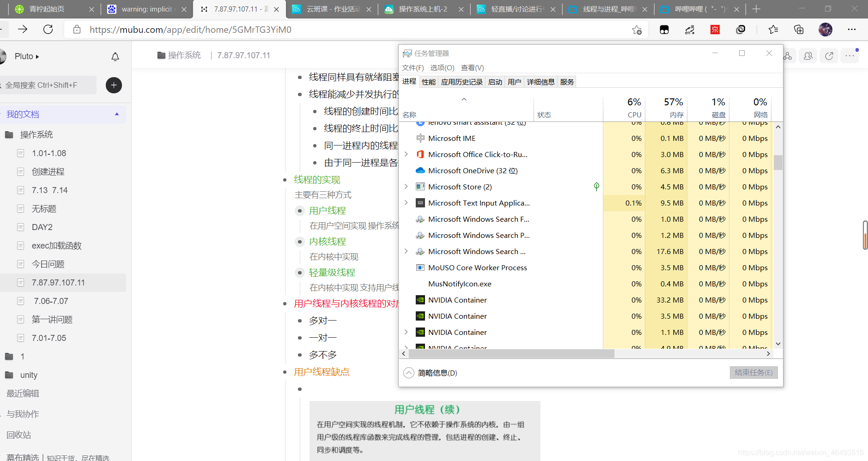Select the MoUSO Core Worker Process row
The image size is (868, 461).
tap(586, 267)
